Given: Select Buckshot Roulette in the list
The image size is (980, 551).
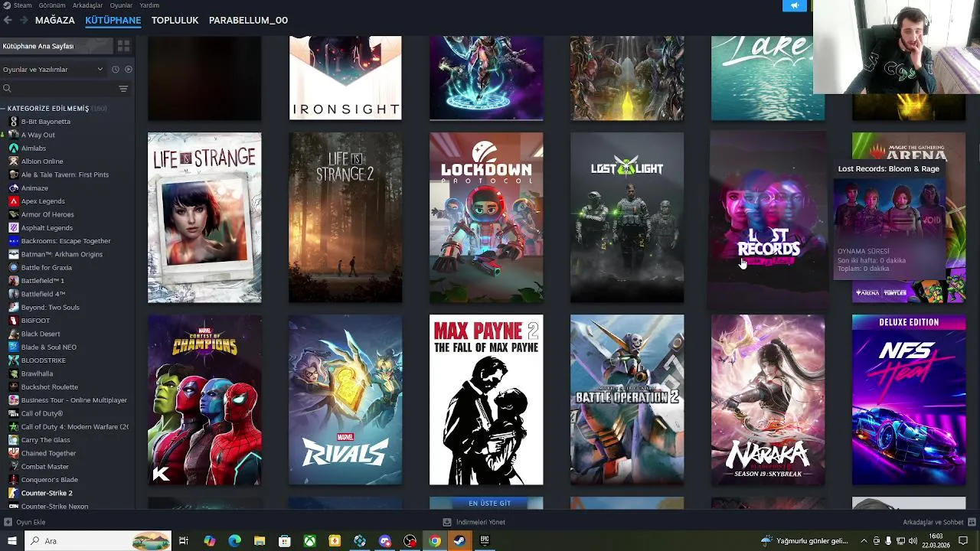Looking at the screenshot, I should pyautogui.click(x=49, y=387).
